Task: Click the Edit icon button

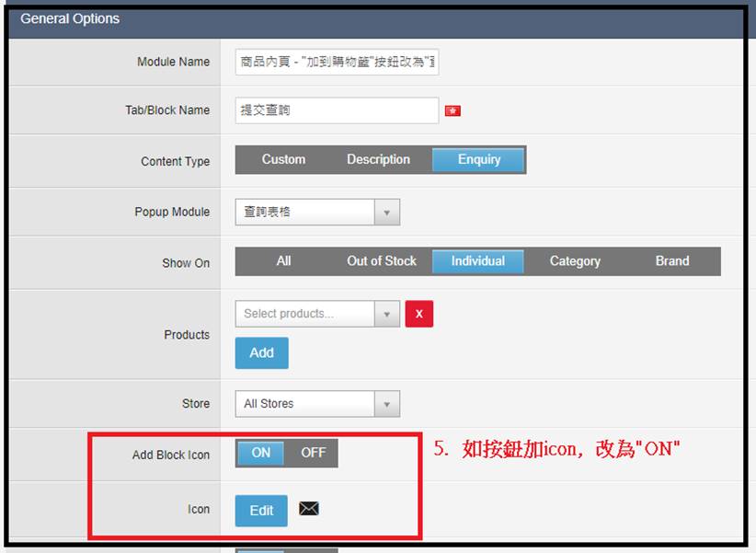Action: point(261,511)
